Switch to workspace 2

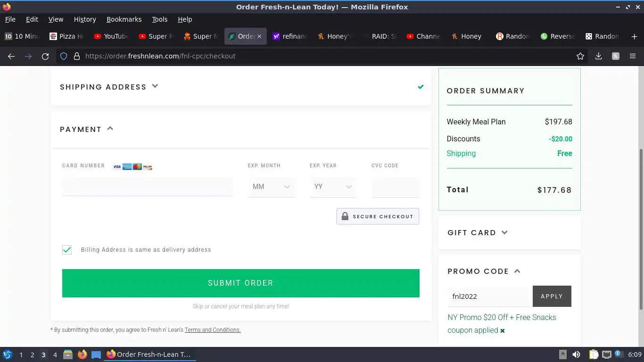32,355
